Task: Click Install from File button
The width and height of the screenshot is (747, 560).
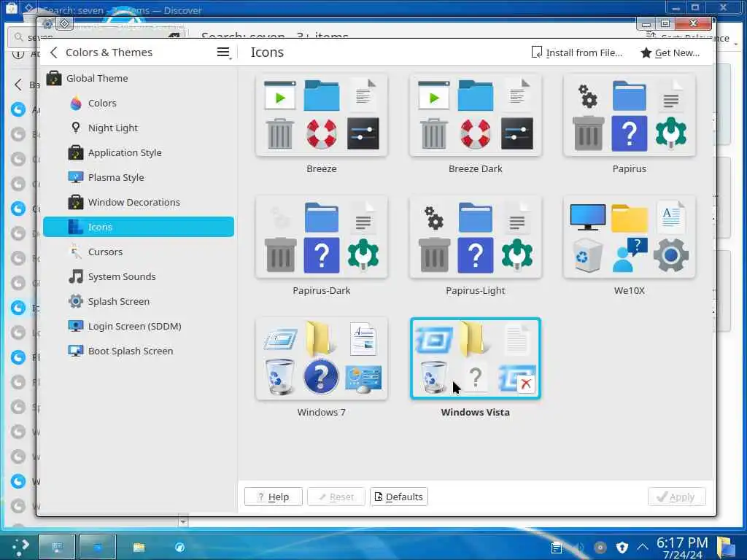Action: tap(577, 52)
